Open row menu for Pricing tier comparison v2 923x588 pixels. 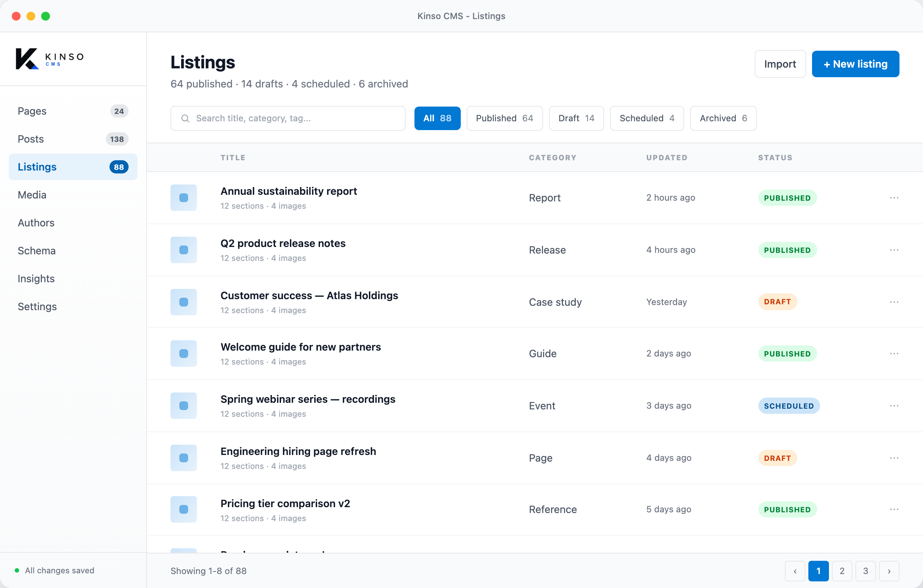coord(894,509)
